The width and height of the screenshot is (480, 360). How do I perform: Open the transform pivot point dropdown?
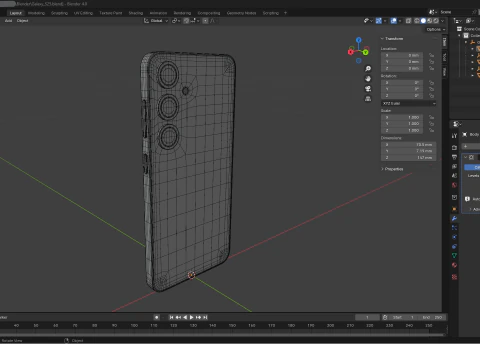(176, 21)
